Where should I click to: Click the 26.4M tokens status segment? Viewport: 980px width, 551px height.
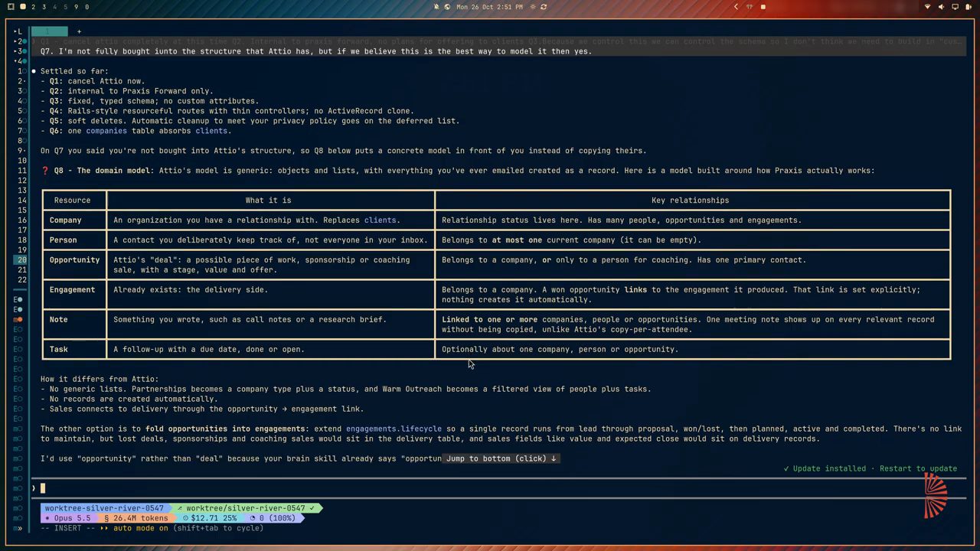(x=136, y=518)
